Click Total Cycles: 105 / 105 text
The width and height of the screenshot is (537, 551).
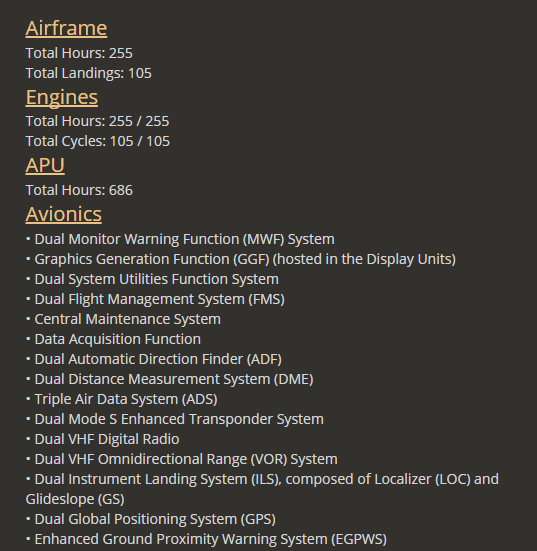(x=98, y=141)
